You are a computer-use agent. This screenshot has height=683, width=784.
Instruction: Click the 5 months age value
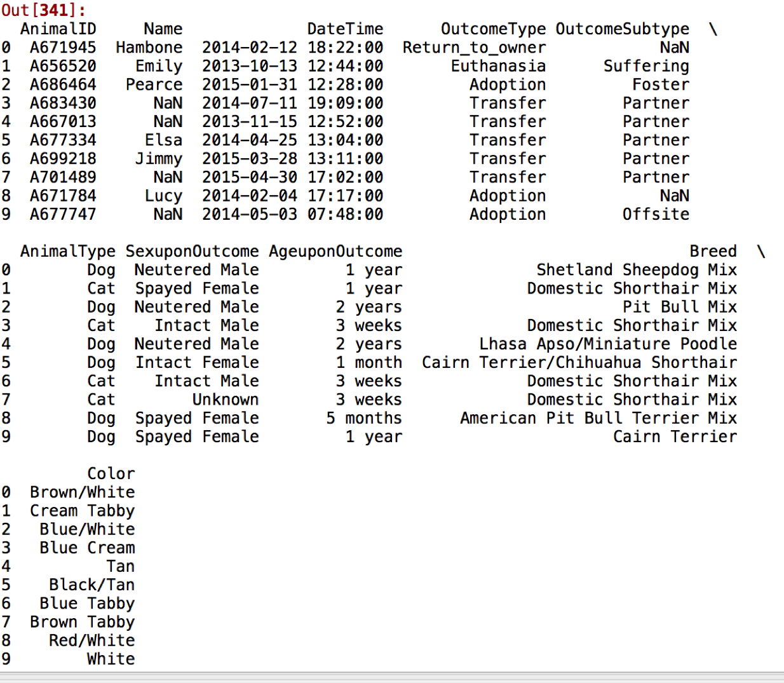tap(364, 418)
